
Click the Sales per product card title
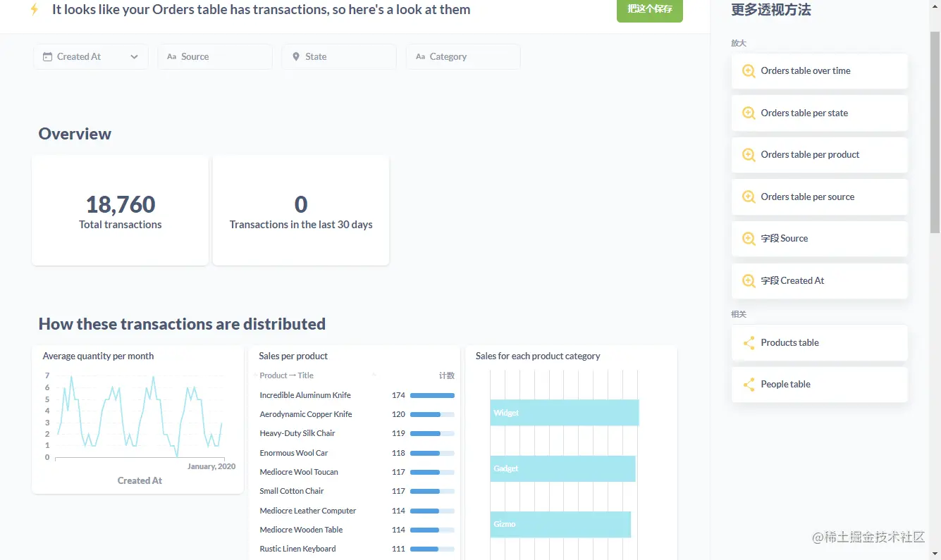293,356
